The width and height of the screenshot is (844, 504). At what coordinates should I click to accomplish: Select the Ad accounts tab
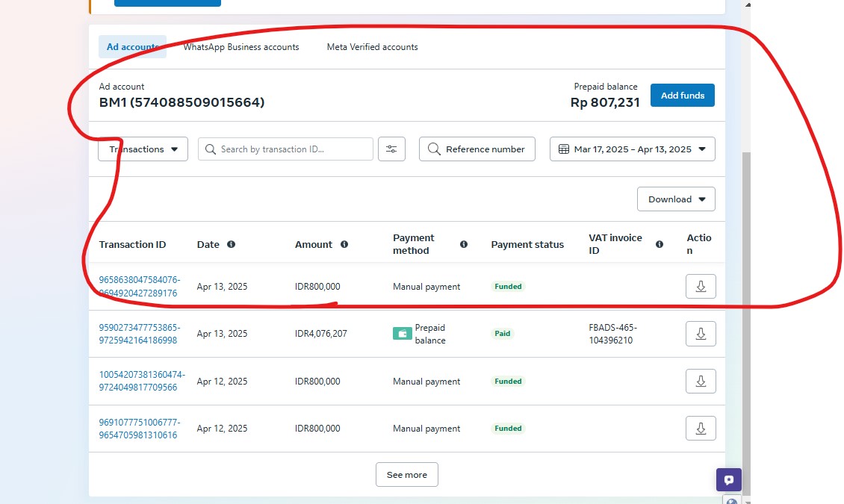[132, 47]
